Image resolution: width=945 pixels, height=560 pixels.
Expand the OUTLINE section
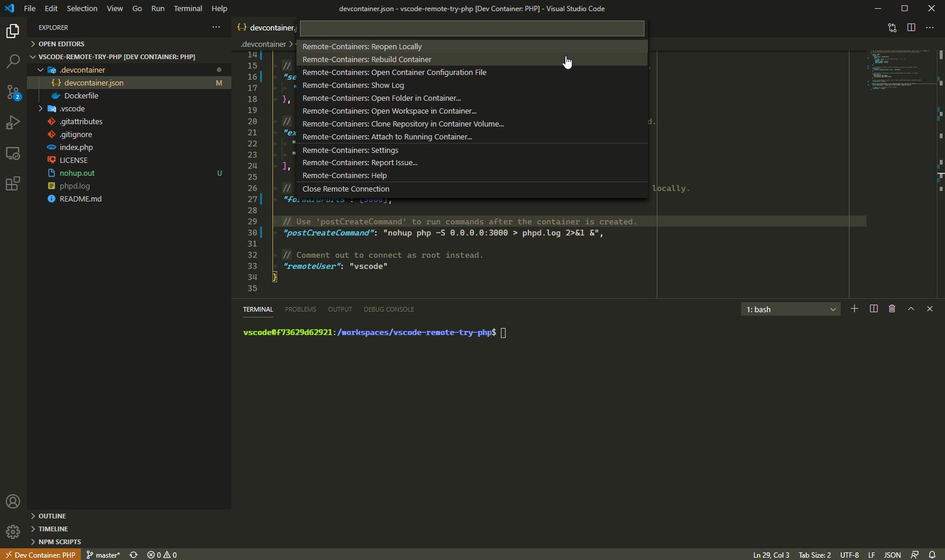click(x=52, y=516)
